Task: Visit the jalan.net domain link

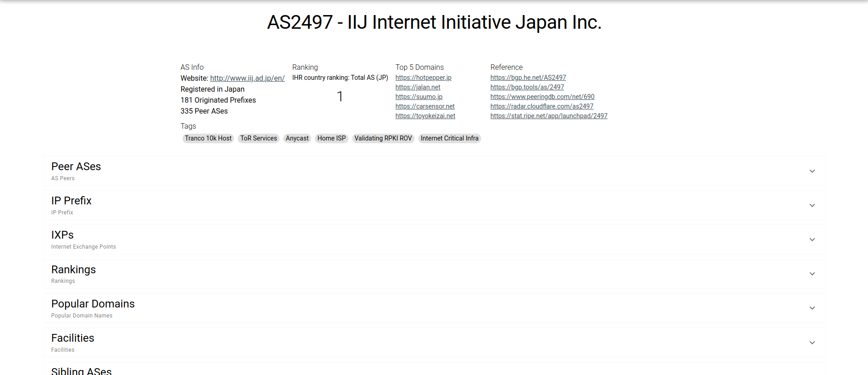Action: pyautogui.click(x=418, y=87)
